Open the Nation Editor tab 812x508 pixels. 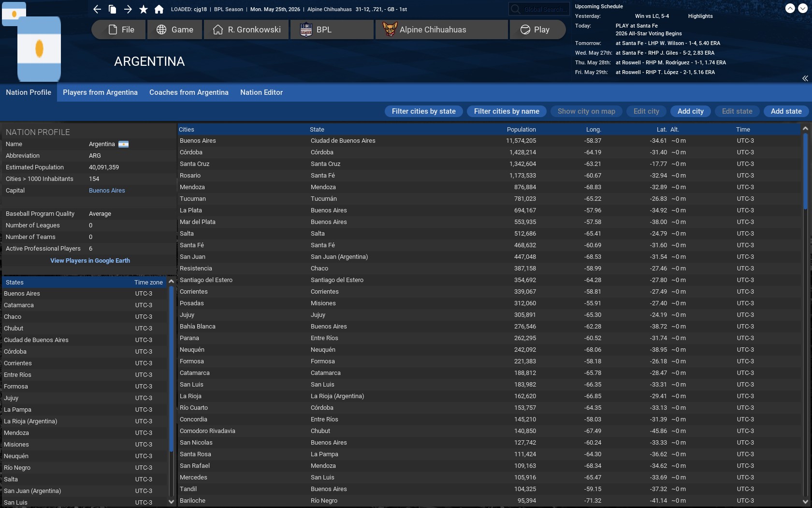pyautogui.click(x=261, y=92)
